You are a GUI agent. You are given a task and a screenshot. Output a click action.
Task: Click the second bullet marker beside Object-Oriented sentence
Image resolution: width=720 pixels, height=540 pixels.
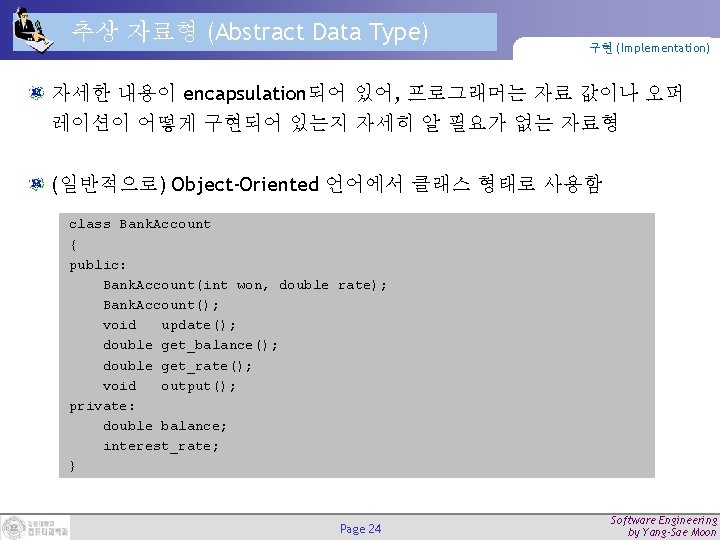tap(36, 184)
